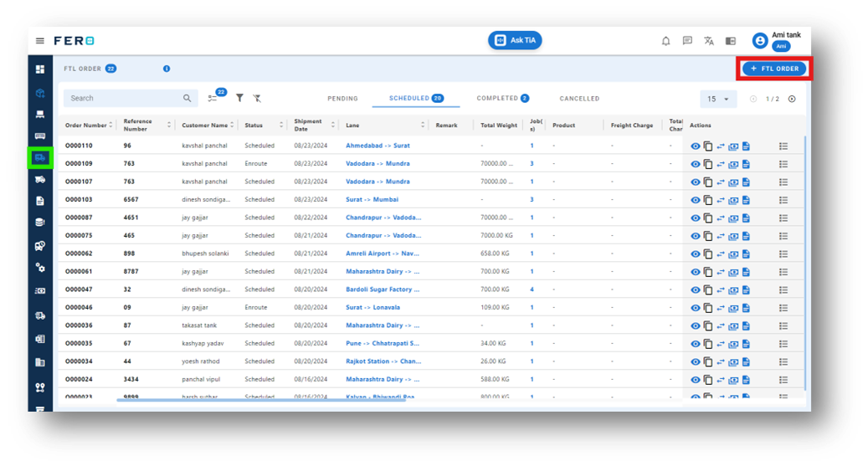
Task: View order O000107 with eye icon
Action: point(696,182)
